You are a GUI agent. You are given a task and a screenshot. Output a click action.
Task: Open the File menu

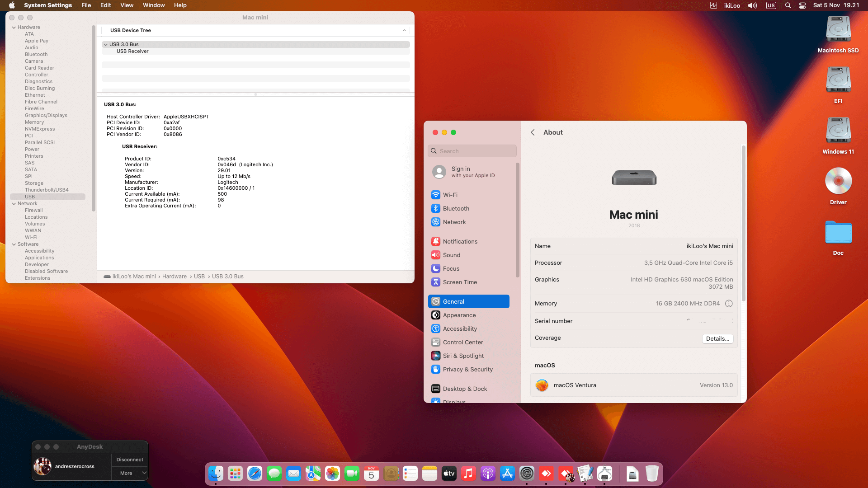point(86,5)
